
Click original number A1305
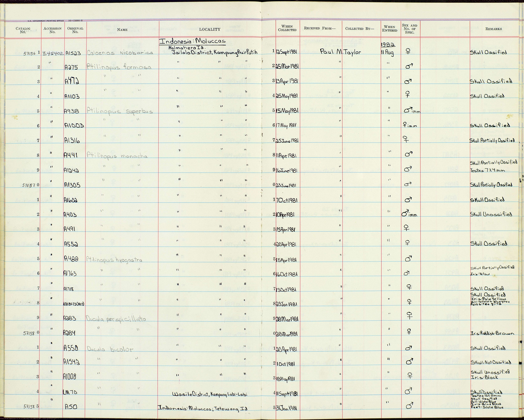click(72, 185)
